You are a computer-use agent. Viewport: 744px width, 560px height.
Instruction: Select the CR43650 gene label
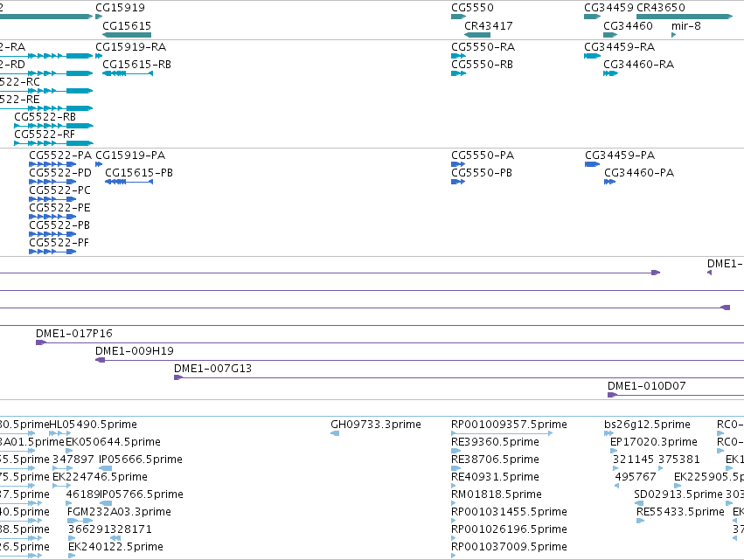pos(660,8)
